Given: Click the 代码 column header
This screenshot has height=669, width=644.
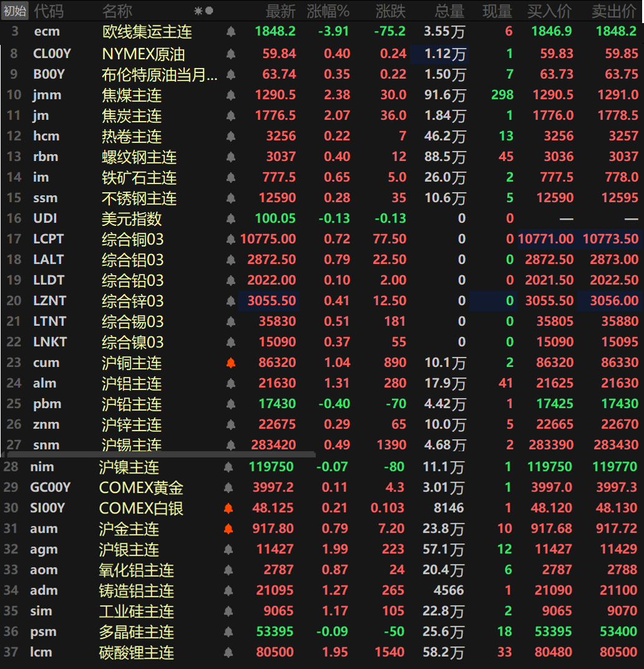Looking at the screenshot, I should (x=49, y=11).
